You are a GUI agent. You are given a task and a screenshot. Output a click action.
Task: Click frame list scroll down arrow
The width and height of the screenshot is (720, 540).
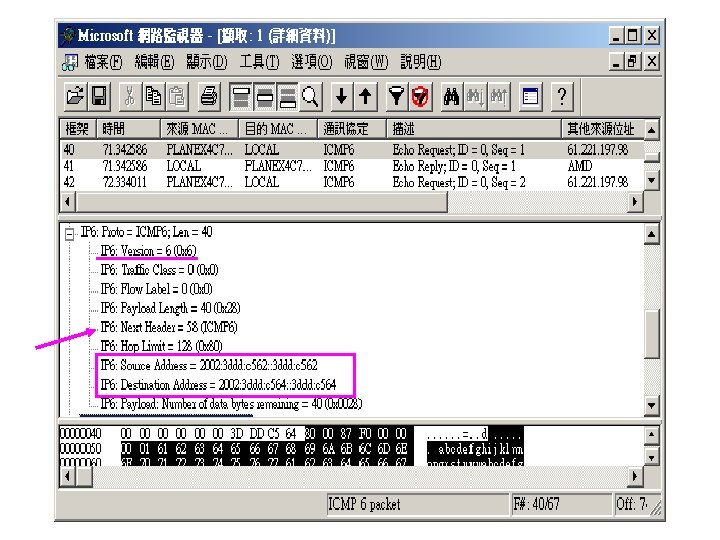click(652, 180)
